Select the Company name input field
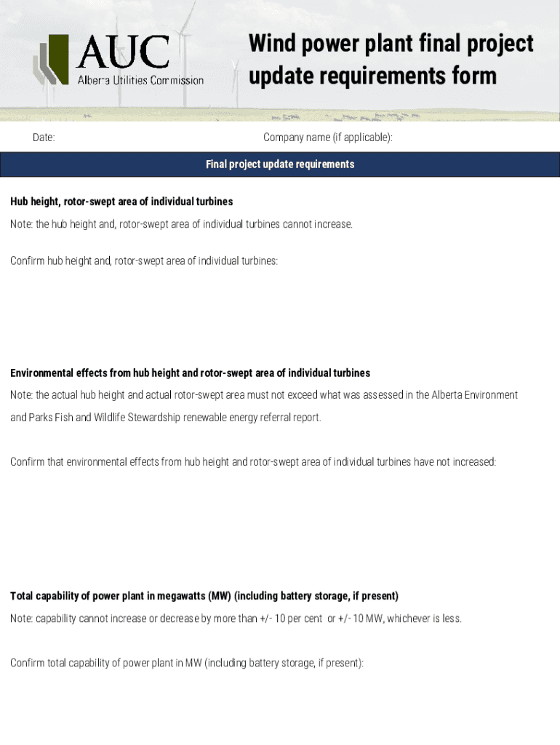This screenshot has width=560, height=745. [473, 138]
